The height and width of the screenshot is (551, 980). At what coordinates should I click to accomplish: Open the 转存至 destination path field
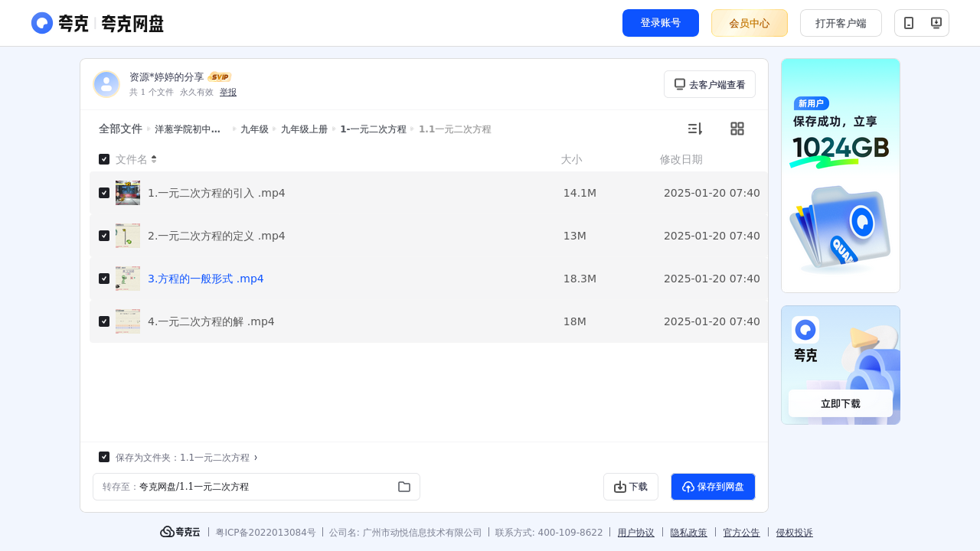coord(256,487)
